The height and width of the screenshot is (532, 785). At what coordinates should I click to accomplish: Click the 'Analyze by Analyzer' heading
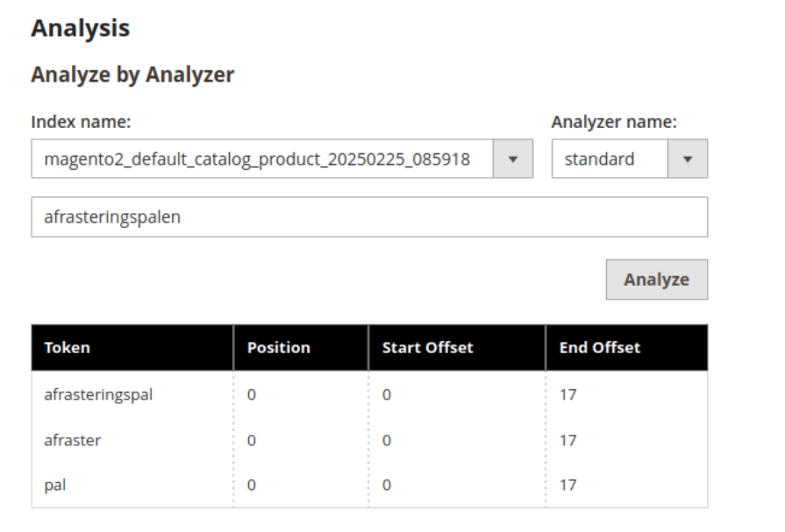click(132, 76)
